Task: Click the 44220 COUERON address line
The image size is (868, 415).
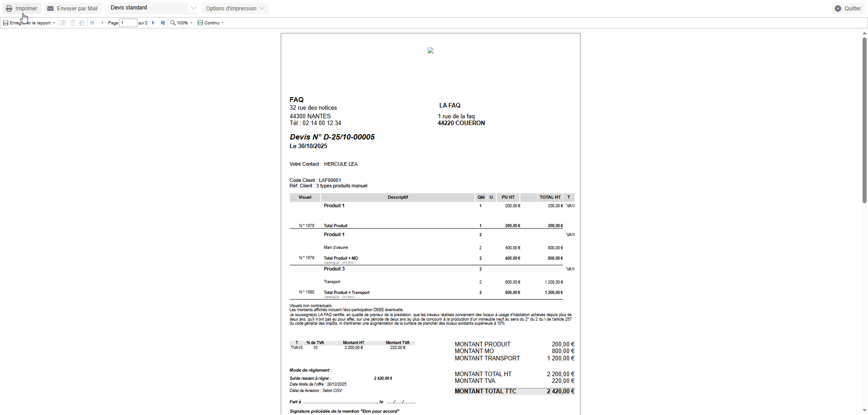Action: point(461,123)
